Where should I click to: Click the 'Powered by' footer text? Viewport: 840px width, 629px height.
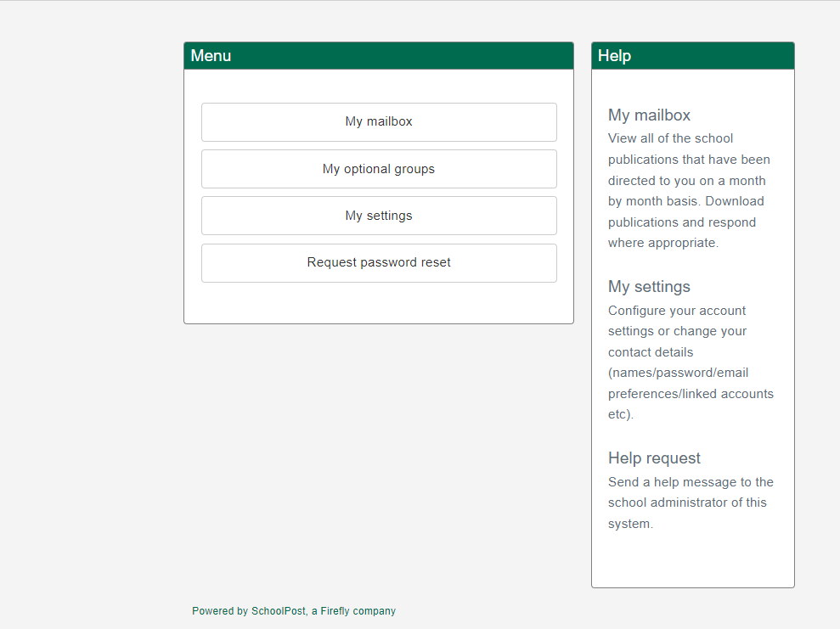tap(219, 611)
